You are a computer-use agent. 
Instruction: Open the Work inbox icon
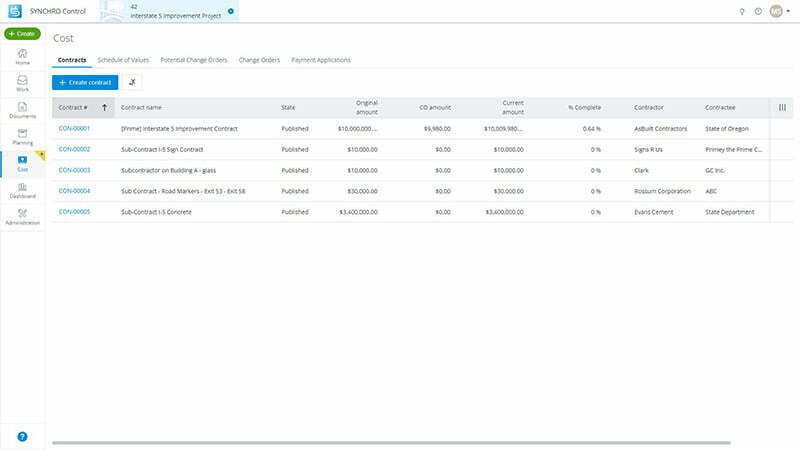click(22, 82)
